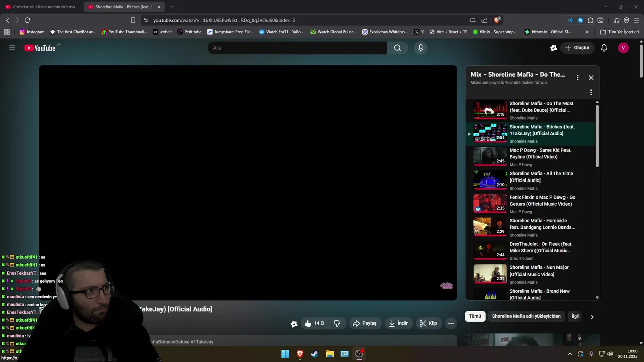Play 'Shoreline Mafia - All The Time' playlist item
Viewport: 644px width, 362px height.
coord(530,180)
